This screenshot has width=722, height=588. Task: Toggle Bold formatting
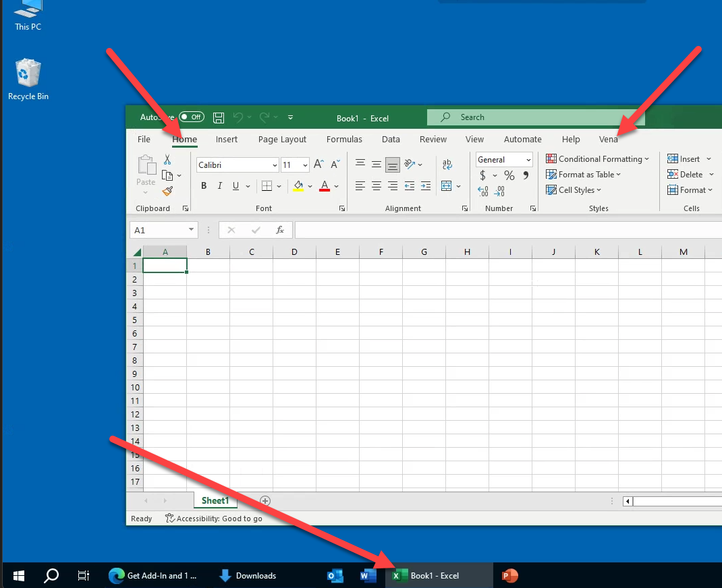click(204, 186)
